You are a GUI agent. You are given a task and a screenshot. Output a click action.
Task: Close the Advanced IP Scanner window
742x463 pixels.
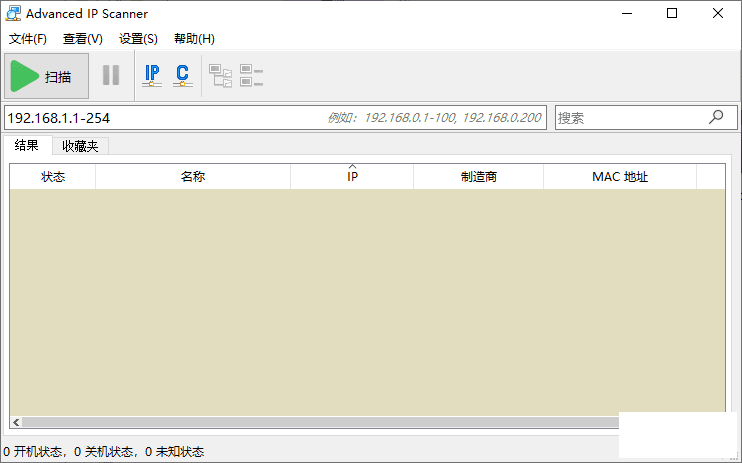717,14
